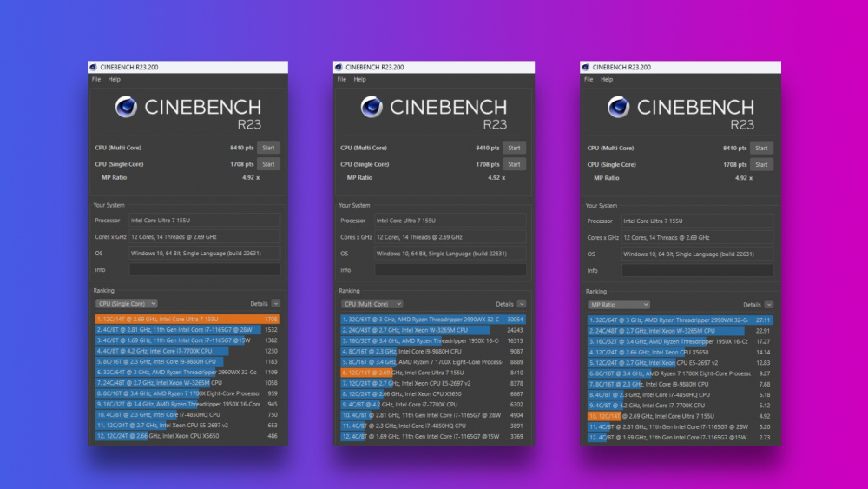Start the CPU (Single Core) test in the MP Ratio ranking window

761,164
